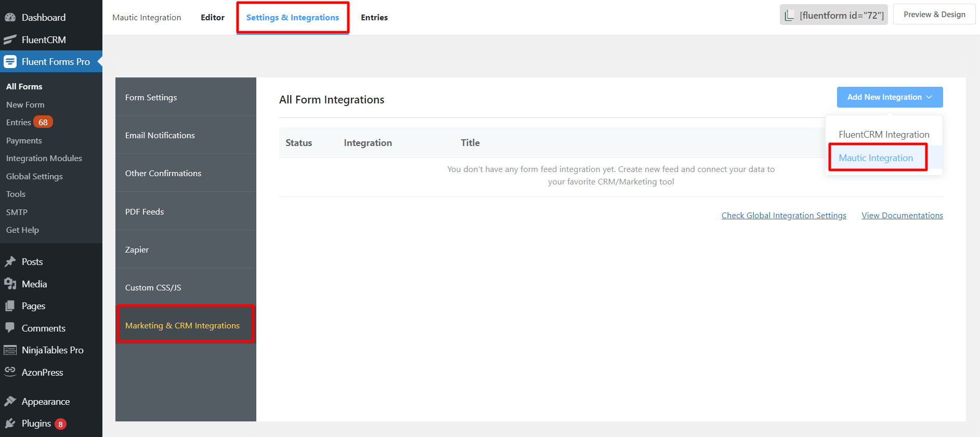Open Entries submenu in sidebar
Image resolution: width=980 pixels, height=437 pixels.
[x=19, y=123]
